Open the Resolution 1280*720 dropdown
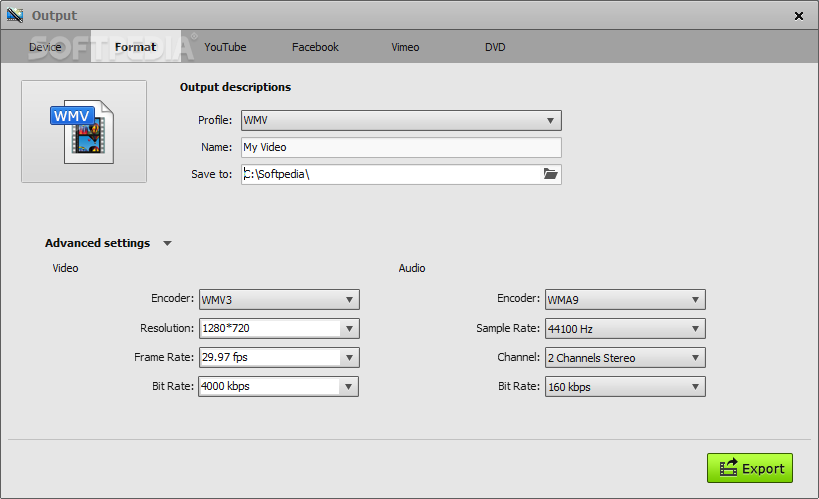 pyautogui.click(x=279, y=329)
